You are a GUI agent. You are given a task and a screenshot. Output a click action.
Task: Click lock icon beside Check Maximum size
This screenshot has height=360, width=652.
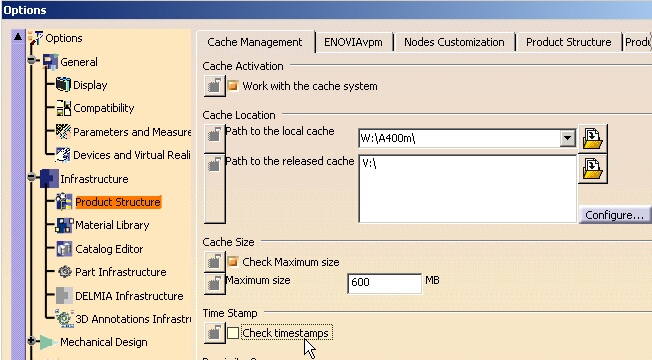point(214,262)
